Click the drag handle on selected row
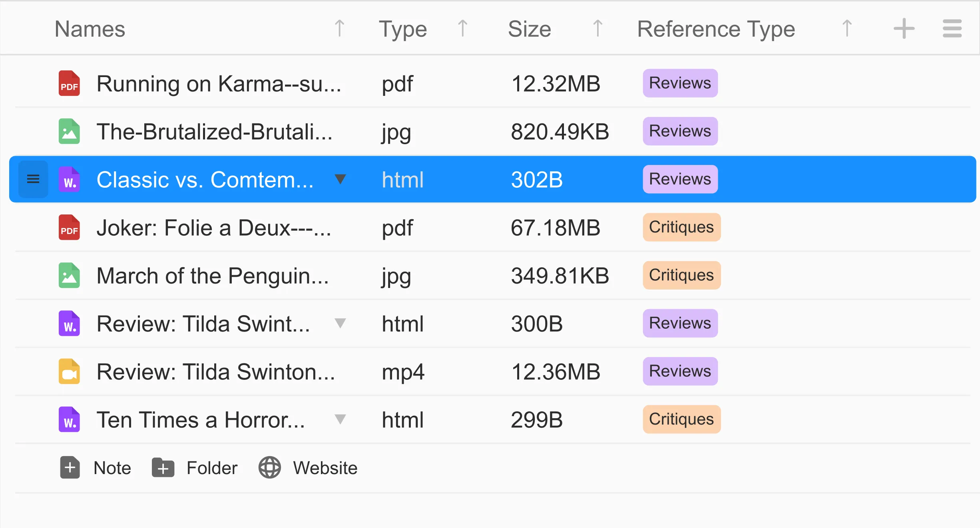The height and width of the screenshot is (528, 980). (33, 179)
